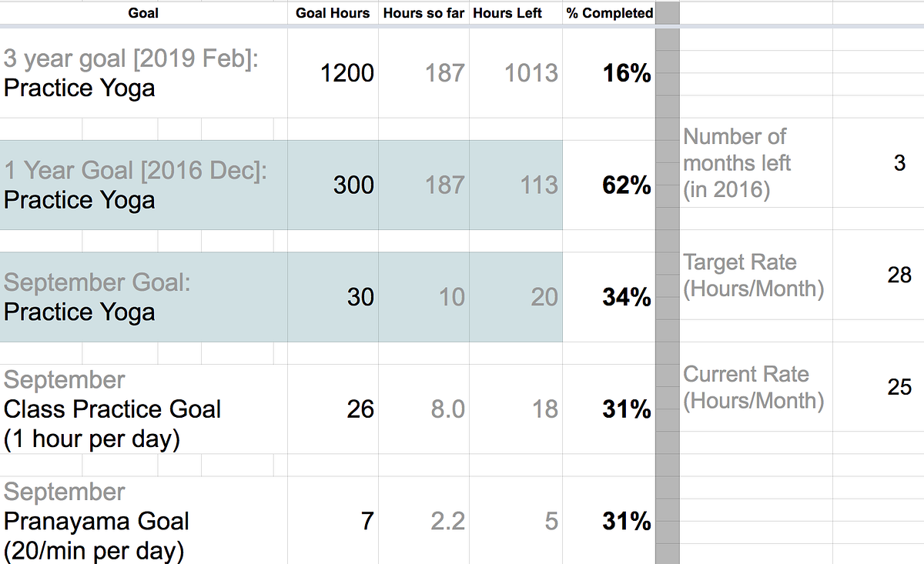Select the September Goal Practice Yoga cell
Screen dimensions: 924x564
(x=143, y=297)
